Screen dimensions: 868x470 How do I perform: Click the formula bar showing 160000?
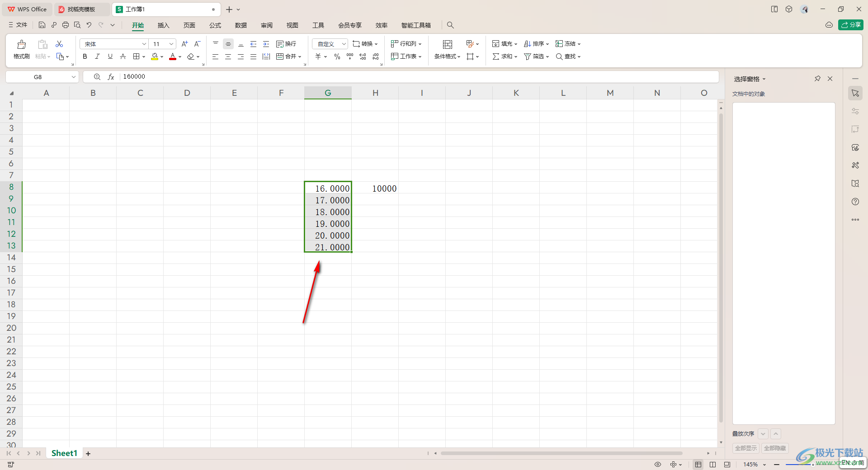tap(418, 77)
